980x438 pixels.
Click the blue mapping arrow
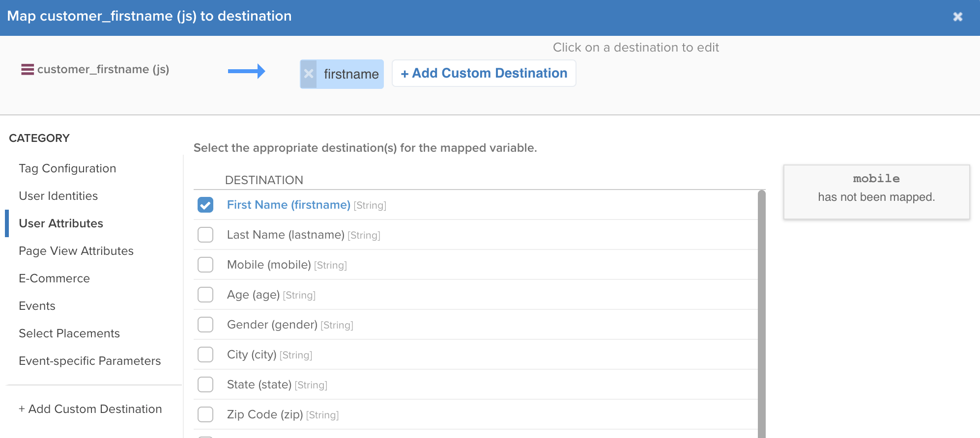pyautogui.click(x=246, y=72)
